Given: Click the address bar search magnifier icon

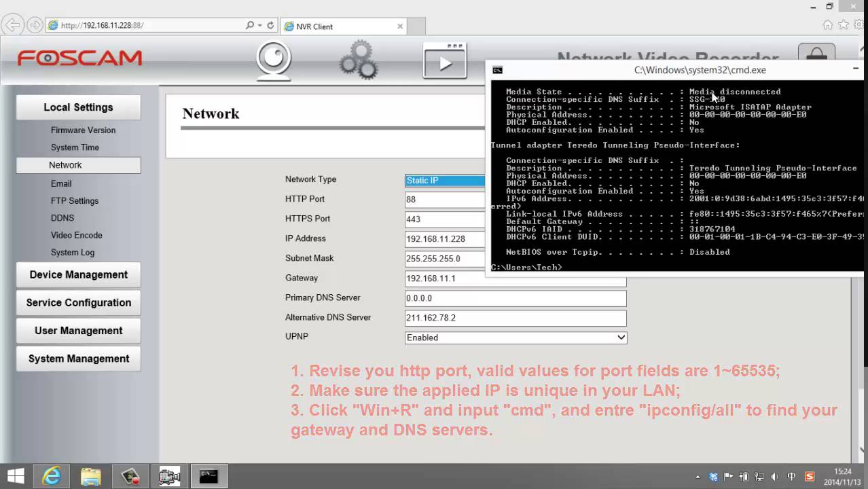Looking at the screenshot, I should 250,25.
